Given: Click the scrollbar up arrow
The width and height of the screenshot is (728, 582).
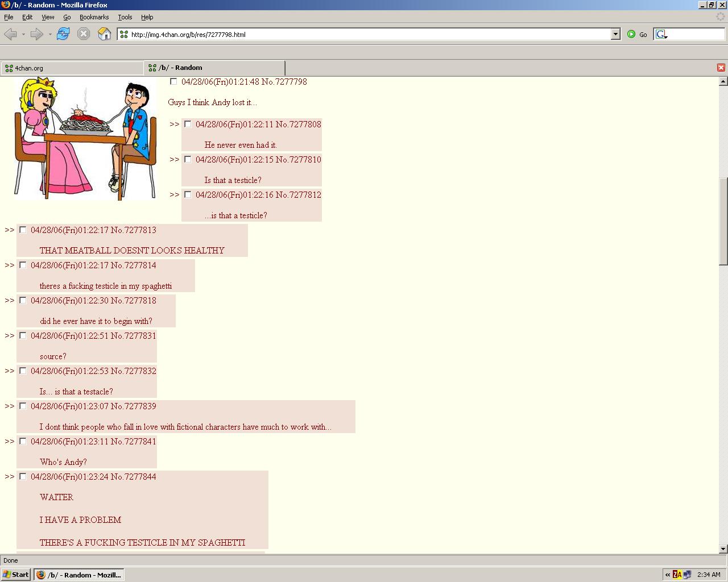Looking at the screenshot, I should pos(723,81).
